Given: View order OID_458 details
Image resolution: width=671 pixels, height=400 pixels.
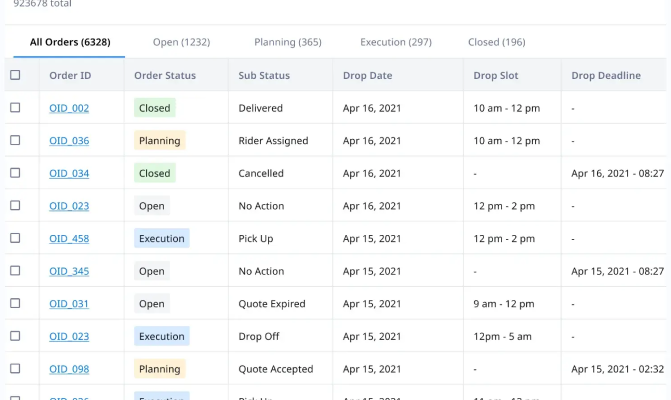Looking at the screenshot, I should click(x=69, y=239).
